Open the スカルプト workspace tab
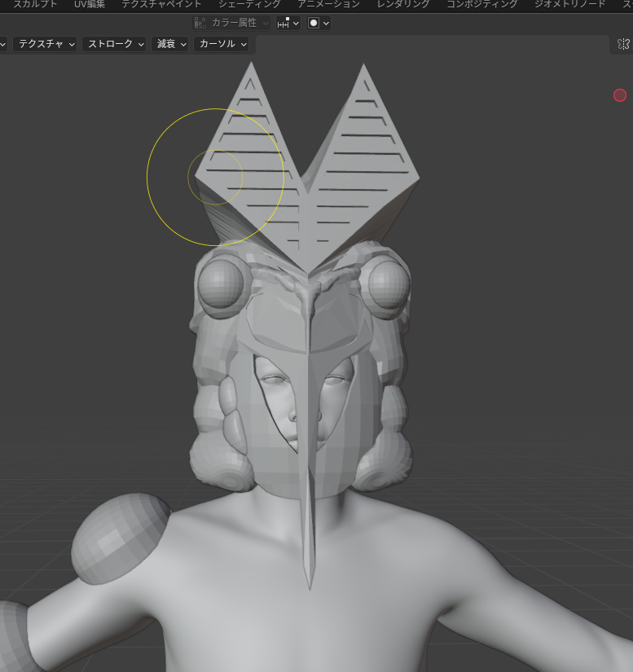 click(x=35, y=4)
